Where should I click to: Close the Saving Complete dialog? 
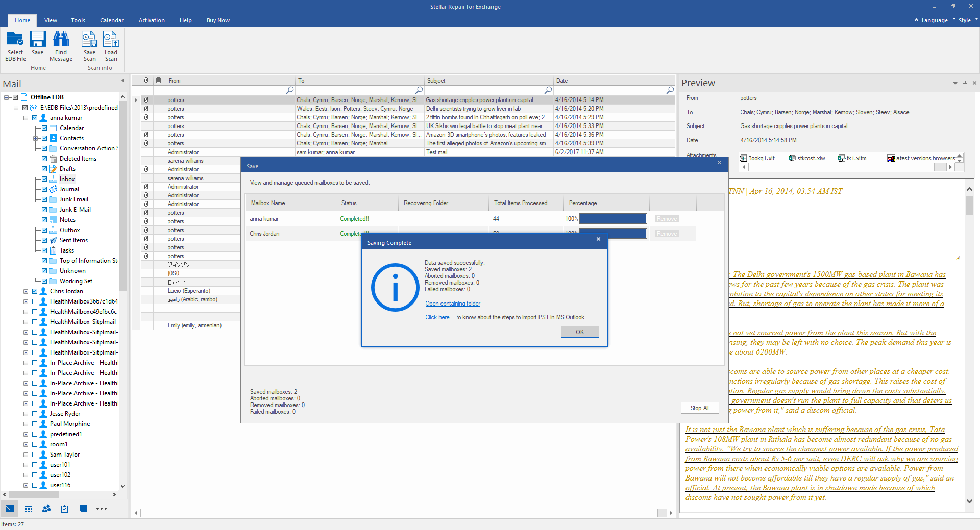click(598, 239)
